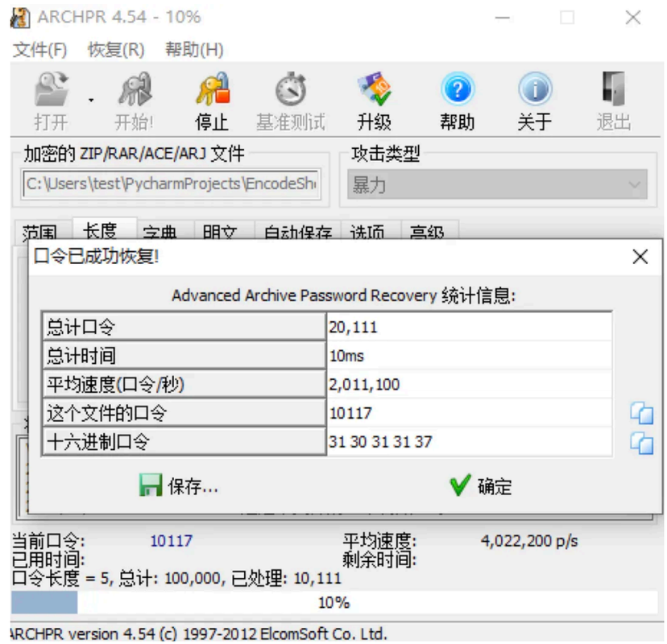Confirm with the 确定 button text
This screenshot has width=667, height=644.
(495, 486)
